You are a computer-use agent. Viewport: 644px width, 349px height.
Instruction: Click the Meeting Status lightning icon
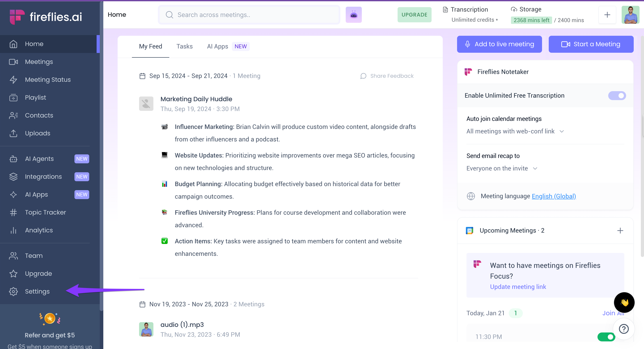tap(13, 80)
